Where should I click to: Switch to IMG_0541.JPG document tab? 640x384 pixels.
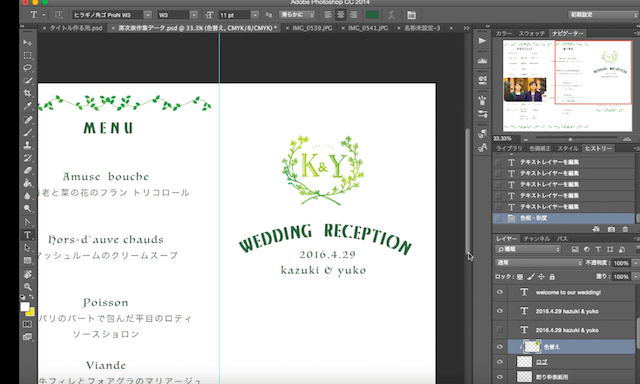(368, 28)
